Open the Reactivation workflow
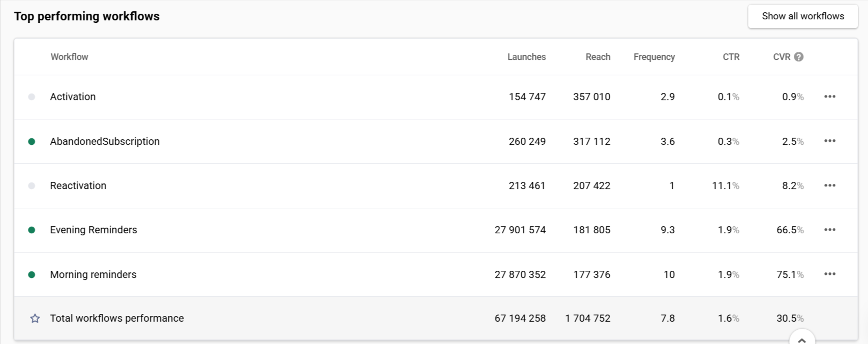This screenshot has height=344, width=868. pyautogui.click(x=78, y=185)
